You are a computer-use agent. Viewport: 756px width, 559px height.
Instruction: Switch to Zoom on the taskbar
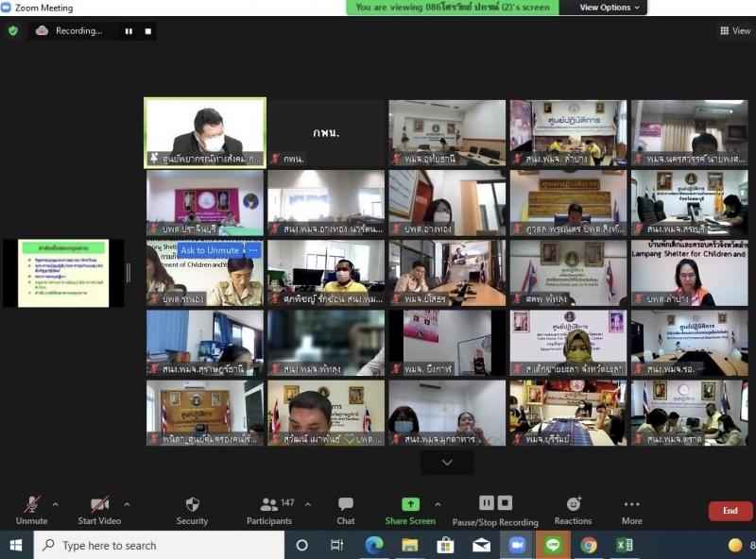coord(517,546)
